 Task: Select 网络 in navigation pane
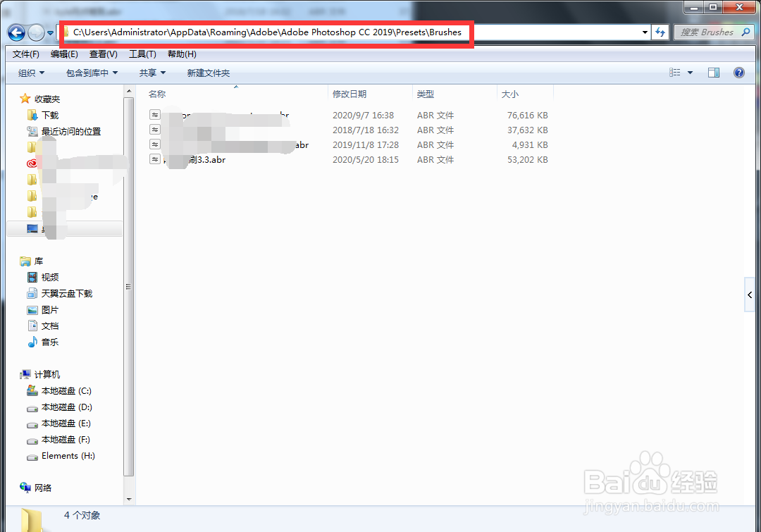point(43,488)
